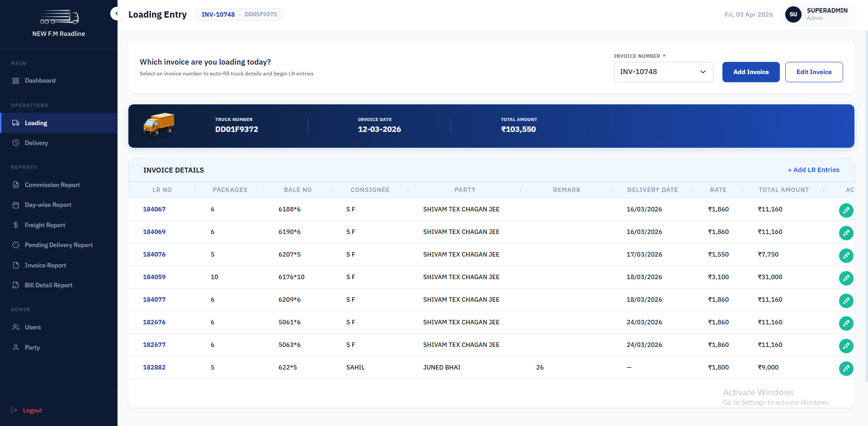868x426 pixels.
Task: Switch to the Loading section
Action: pyautogui.click(x=35, y=122)
